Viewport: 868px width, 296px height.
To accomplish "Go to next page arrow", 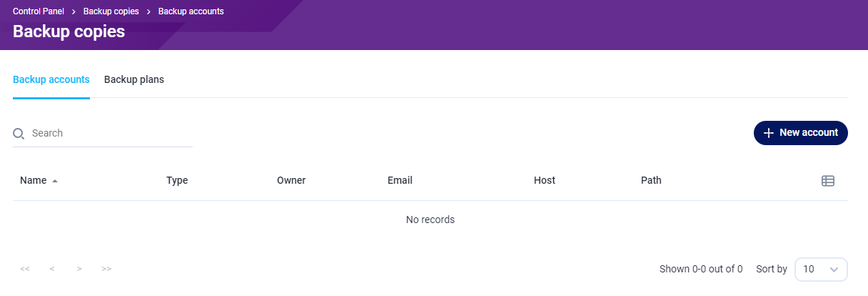I will (x=79, y=269).
